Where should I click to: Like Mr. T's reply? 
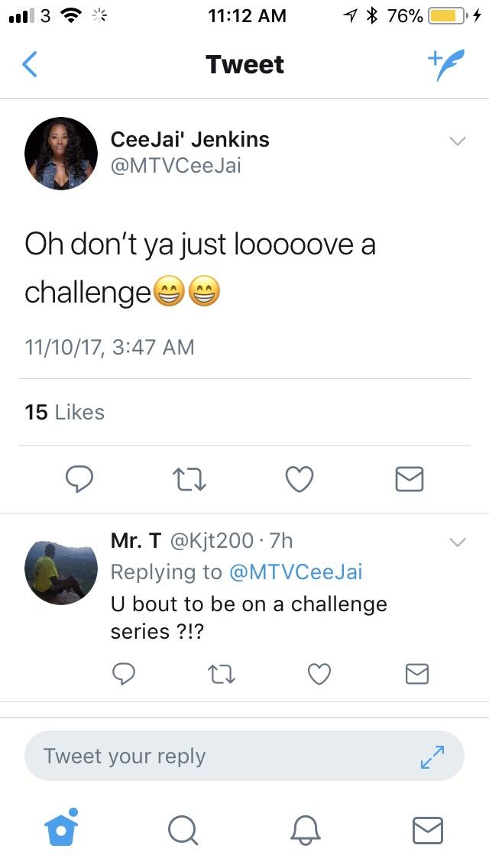[x=319, y=674]
